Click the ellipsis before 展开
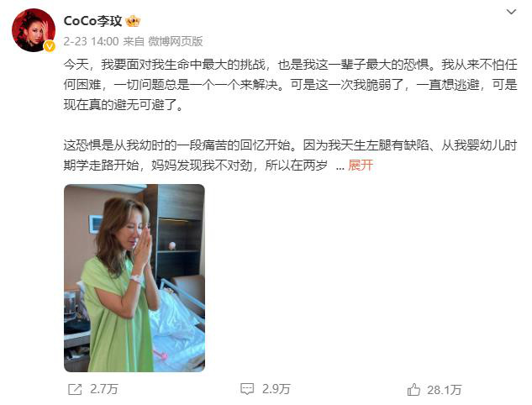 (x=340, y=167)
